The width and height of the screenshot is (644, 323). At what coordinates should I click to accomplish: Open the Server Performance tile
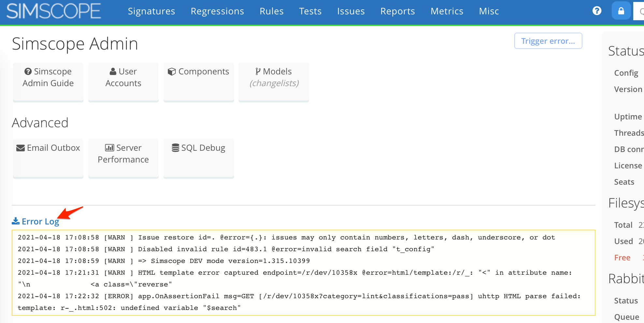click(124, 159)
